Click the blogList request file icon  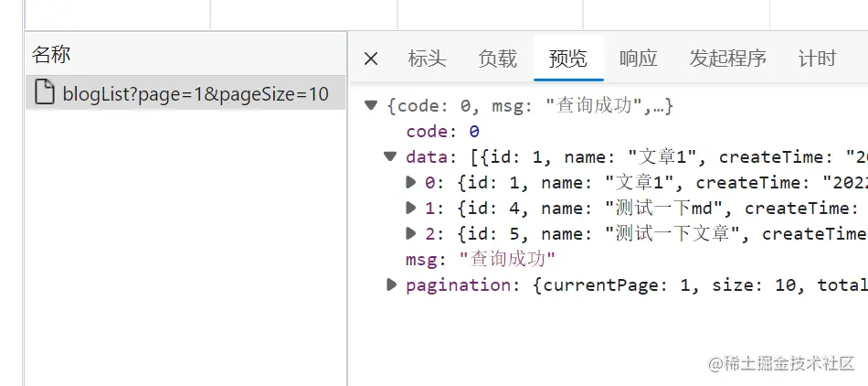tap(45, 92)
